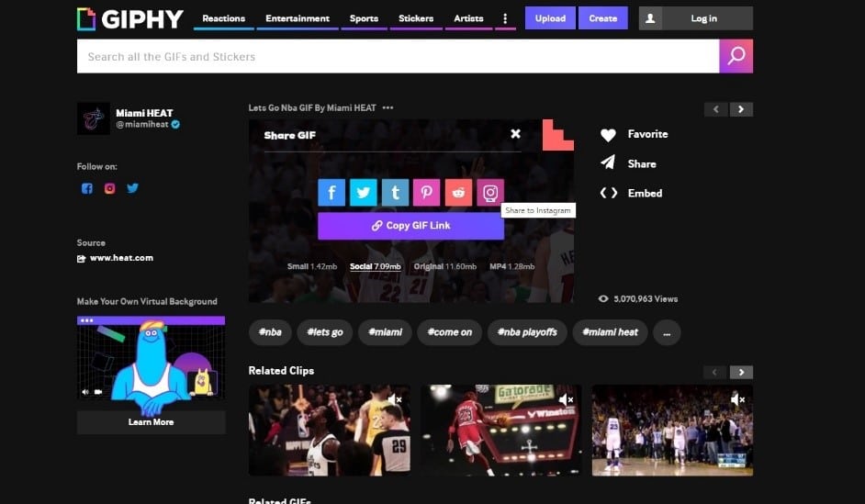Open the Miami HEAT avatar
Image resolution: width=865 pixels, height=504 pixels.
[x=94, y=118]
